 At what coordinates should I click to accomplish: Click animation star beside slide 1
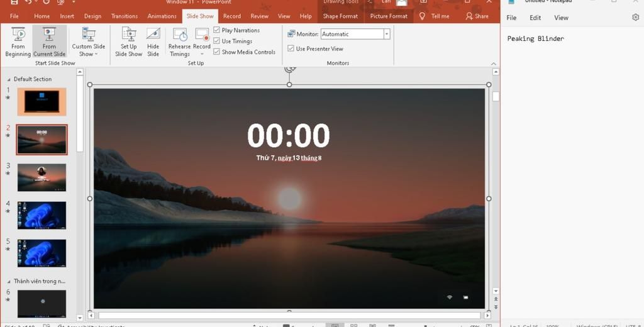click(8, 97)
